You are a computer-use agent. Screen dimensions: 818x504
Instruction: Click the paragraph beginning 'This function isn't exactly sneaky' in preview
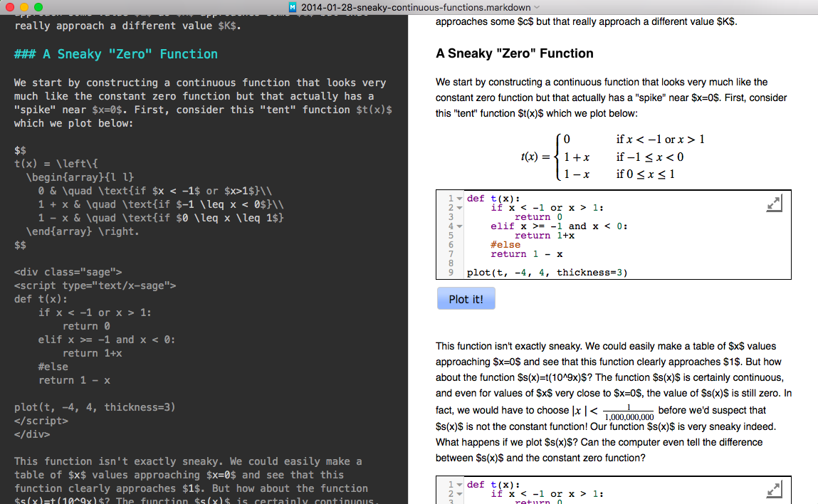click(x=614, y=401)
